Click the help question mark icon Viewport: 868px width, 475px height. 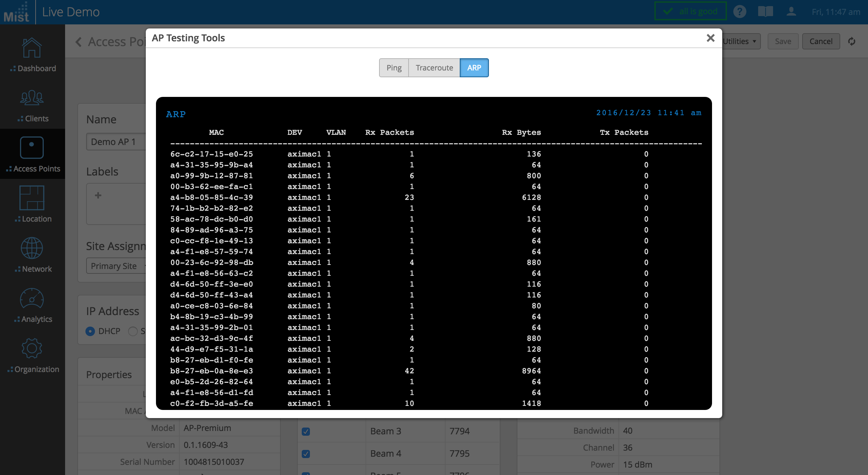click(x=739, y=12)
